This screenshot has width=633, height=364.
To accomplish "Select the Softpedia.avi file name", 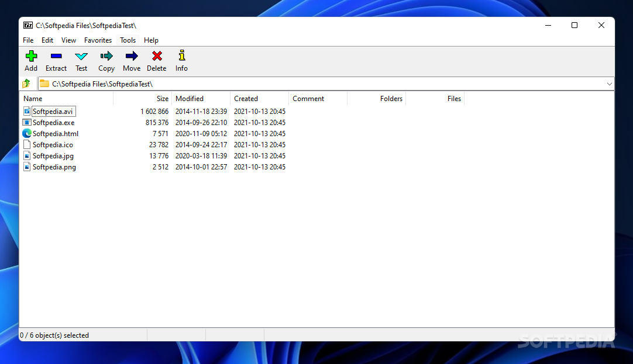I will coord(53,111).
